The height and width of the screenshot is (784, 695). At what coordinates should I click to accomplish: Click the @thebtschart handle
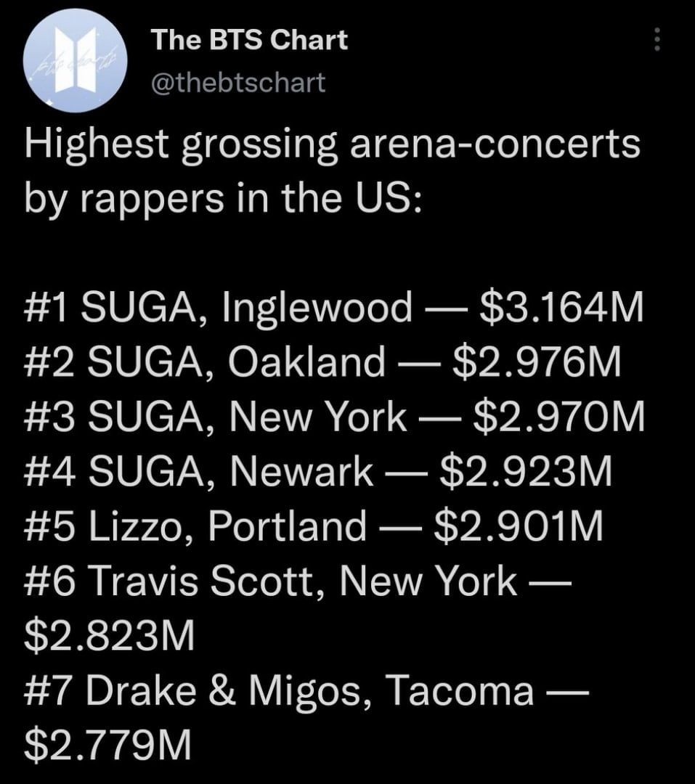pos(237,83)
